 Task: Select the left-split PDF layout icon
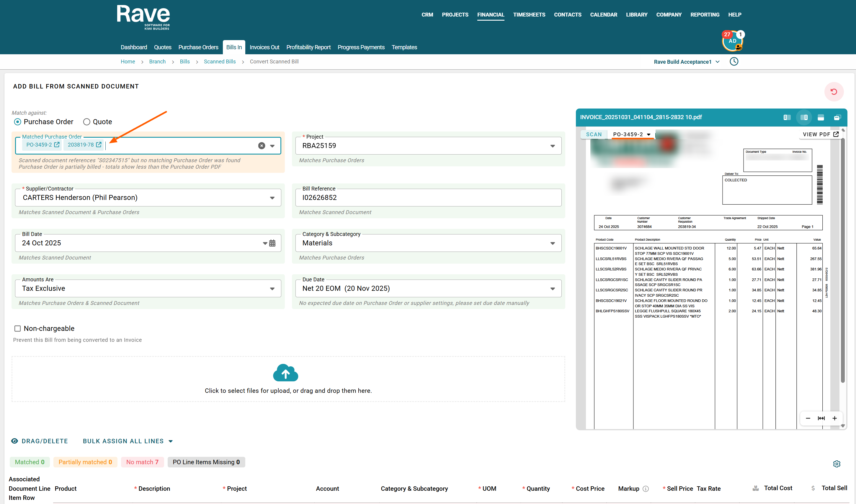(x=787, y=117)
